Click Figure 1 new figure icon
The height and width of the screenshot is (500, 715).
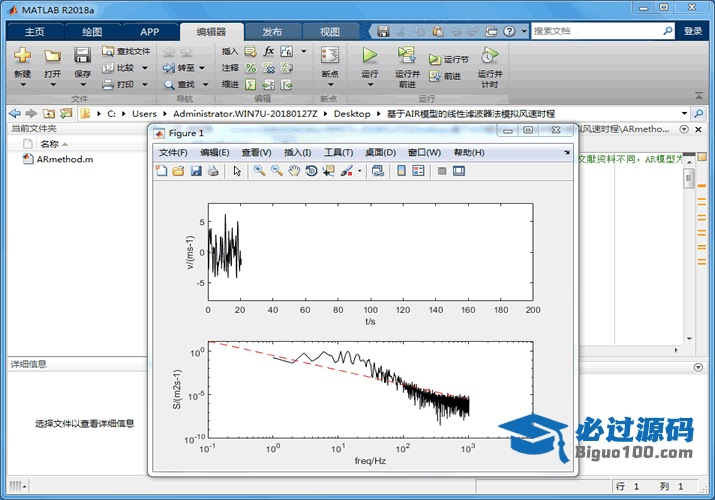point(161,171)
